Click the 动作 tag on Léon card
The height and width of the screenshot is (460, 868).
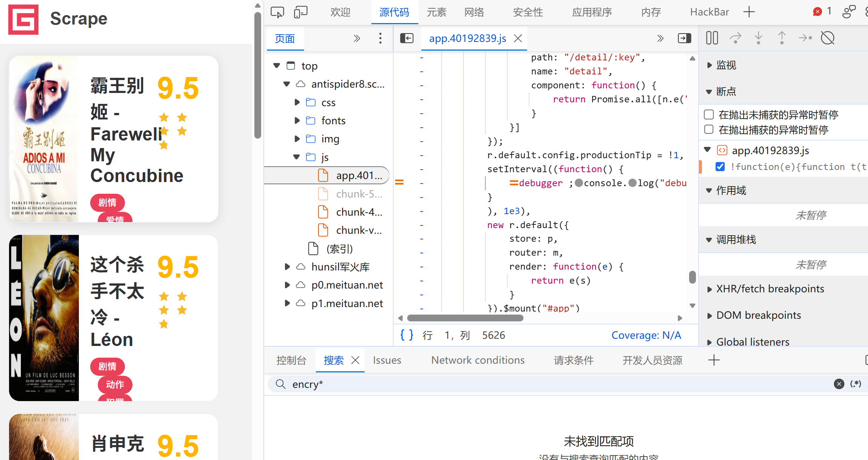click(115, 384)
